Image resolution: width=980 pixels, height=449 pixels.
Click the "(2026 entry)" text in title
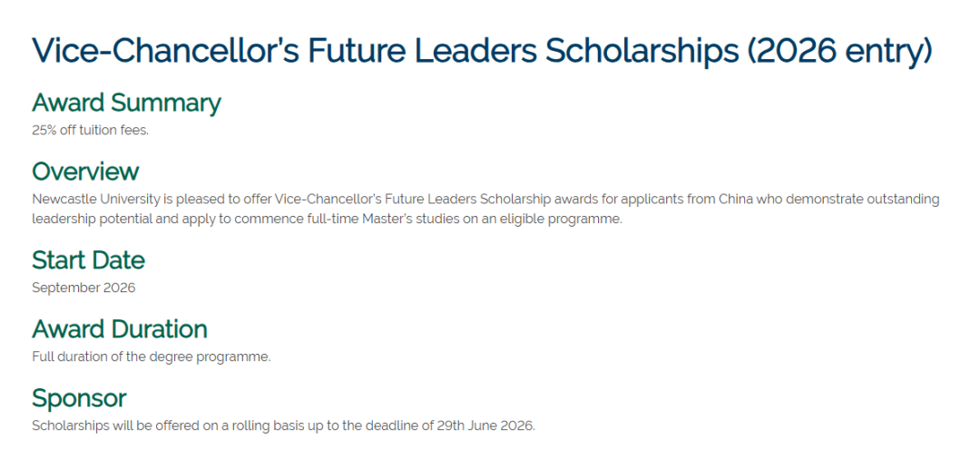click(x=839, y=51)
